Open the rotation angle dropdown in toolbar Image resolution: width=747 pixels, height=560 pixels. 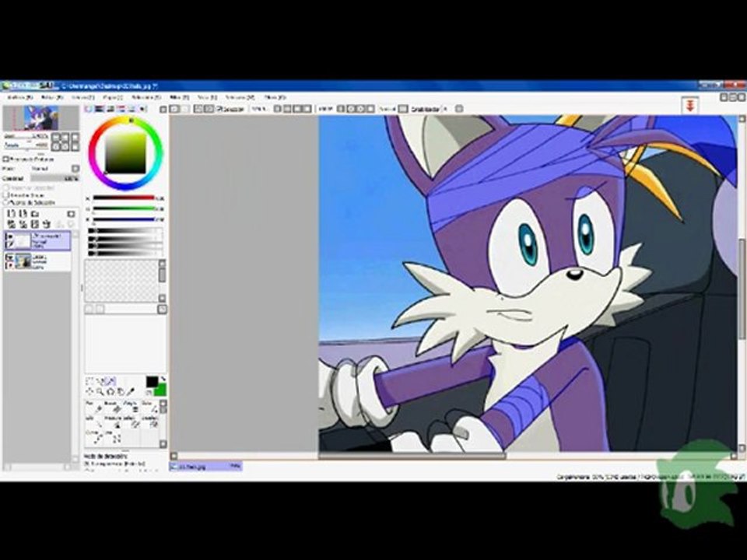coord(340,109)
